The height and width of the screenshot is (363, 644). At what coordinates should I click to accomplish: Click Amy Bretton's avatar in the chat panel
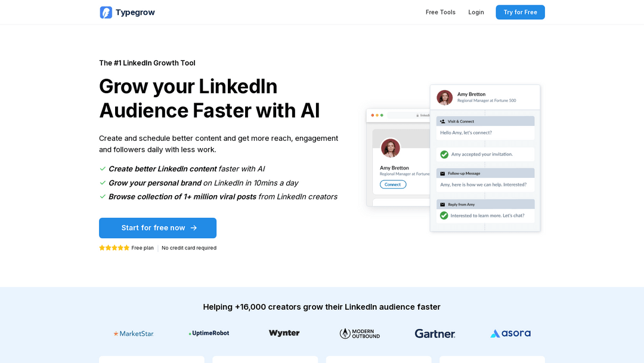point(444,97)
